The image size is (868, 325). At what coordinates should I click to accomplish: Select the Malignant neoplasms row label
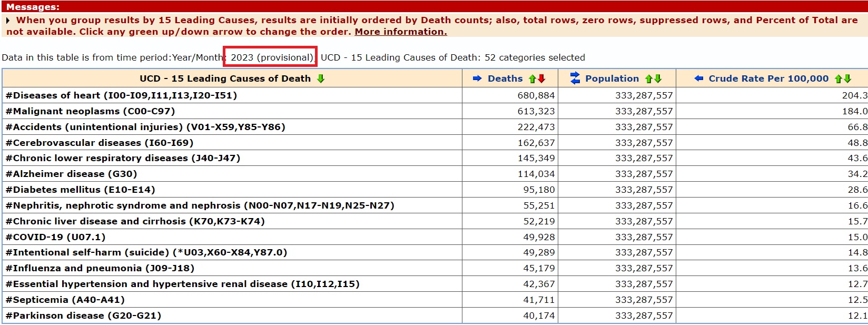[x=90, y=111]
